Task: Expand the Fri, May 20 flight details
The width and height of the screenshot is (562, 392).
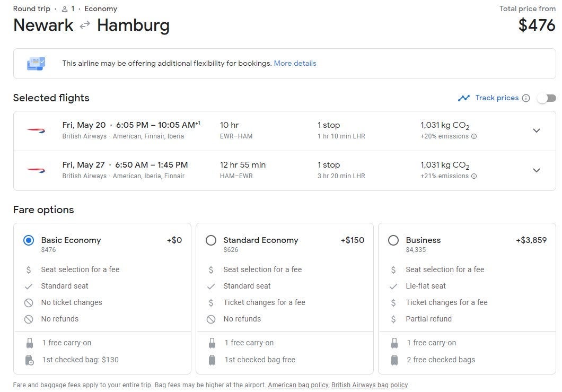Action: pos(537,130)
